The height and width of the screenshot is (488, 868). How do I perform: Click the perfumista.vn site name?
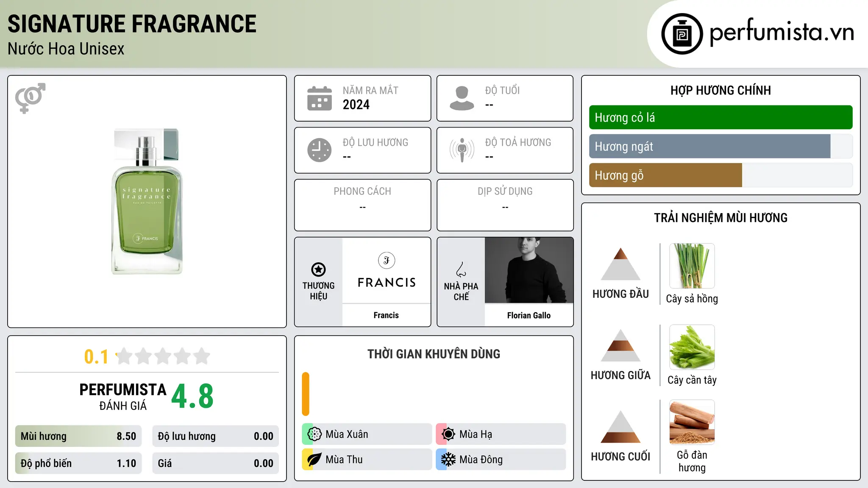click(782, 33)
